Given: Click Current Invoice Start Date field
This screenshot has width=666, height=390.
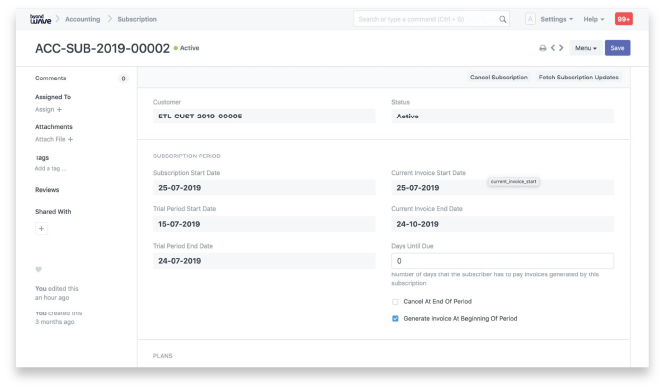Looking at the screenshot, I should click(502, 188).
